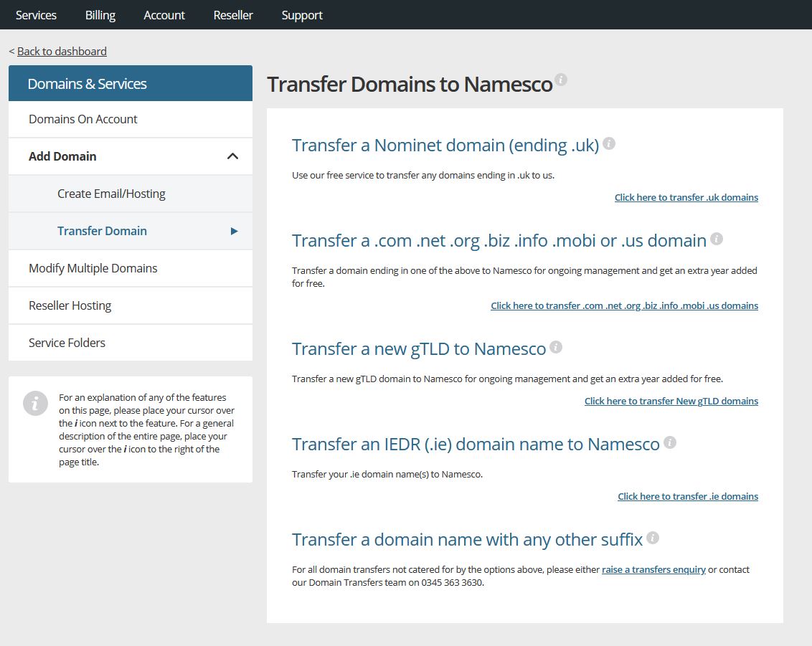Open the Account menu
The height and width of the screenshot is (646, 812).
164,15
